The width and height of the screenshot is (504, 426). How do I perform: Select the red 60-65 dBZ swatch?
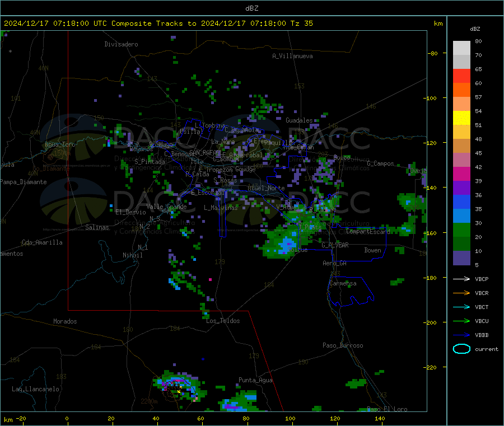point(461,76)
